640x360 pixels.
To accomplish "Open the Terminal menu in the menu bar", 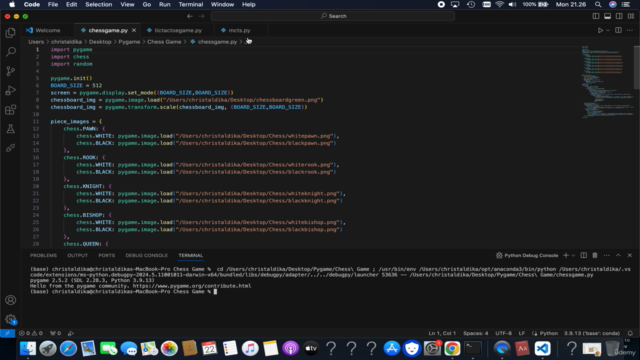I will coord(191,4).
